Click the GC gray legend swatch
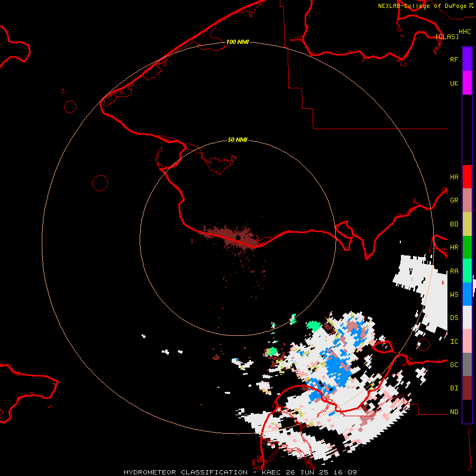 pyautogui.click(x=467, y=364)
